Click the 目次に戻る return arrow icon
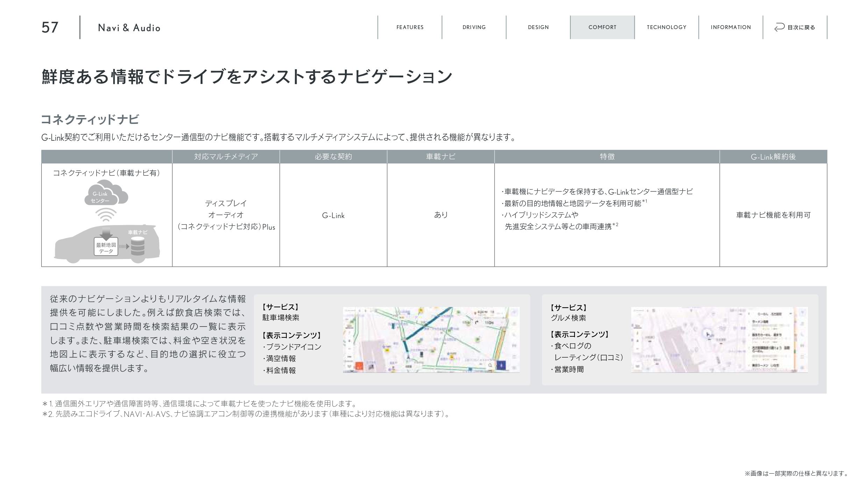The height and width of the screenshot is (489, 868). tap(779, 27)
